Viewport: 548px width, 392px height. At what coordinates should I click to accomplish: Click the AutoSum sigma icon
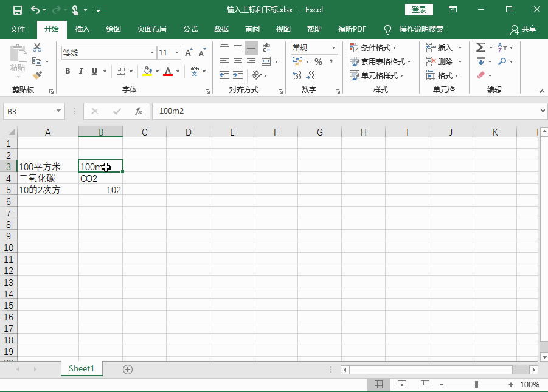481,47
